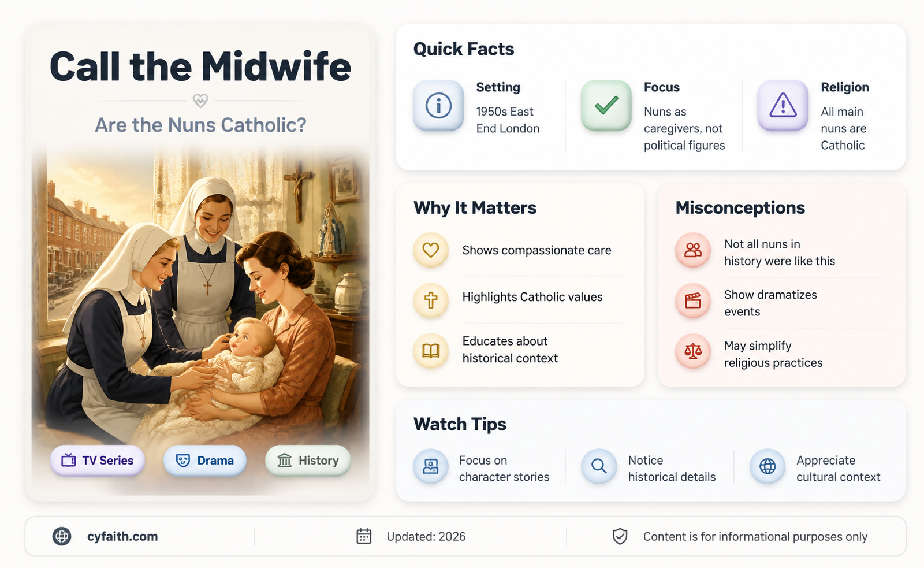Click 'Shows compassionate care' text
The width and height of the screenshot is (924, 568).
tap(536, 250)
